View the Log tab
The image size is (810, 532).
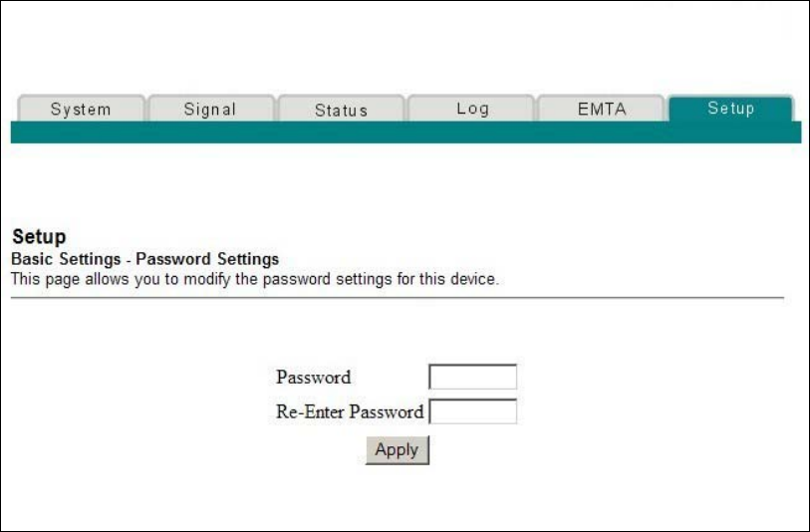click(472, 110)
